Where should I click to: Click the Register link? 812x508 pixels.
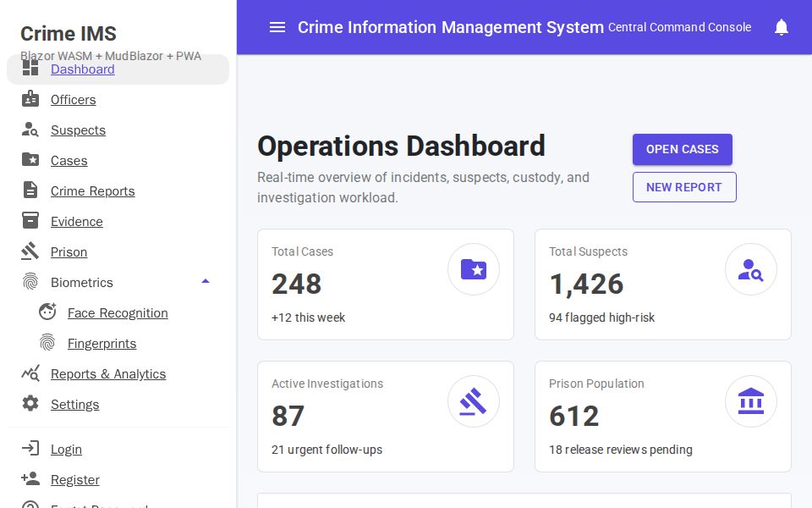tap(74, 480)
